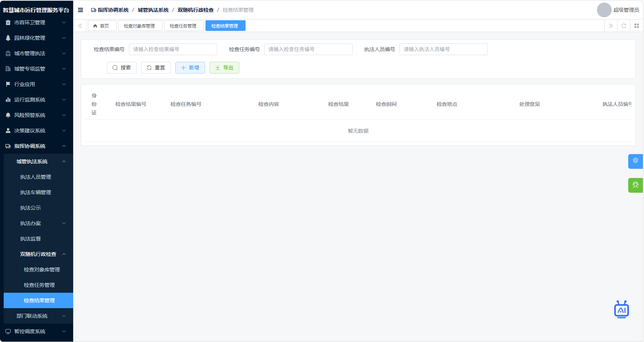Click the 导出 export button
Image resolution: width=644 pixels, height=342 pixels.
(224, 68)
